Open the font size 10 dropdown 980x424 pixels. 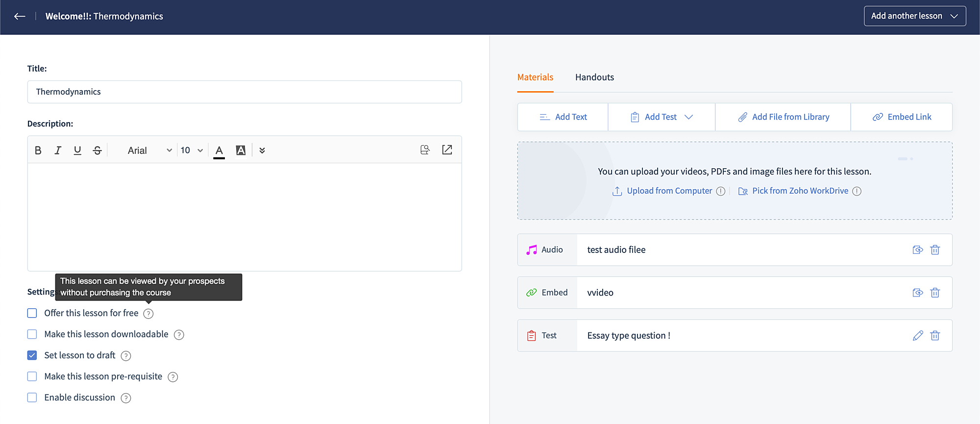coord(192,150)
